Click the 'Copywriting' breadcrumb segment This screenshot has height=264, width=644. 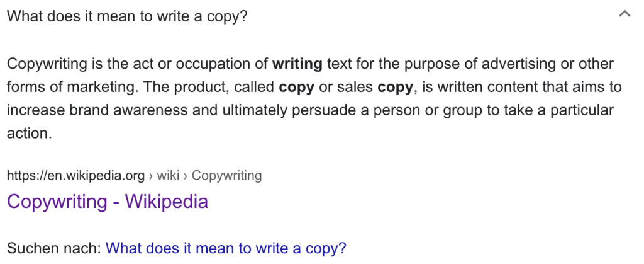coord(226,176)
